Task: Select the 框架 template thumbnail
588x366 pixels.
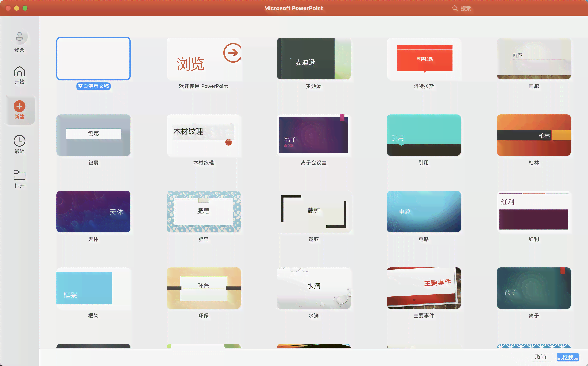Action: [x=93, y=288]
